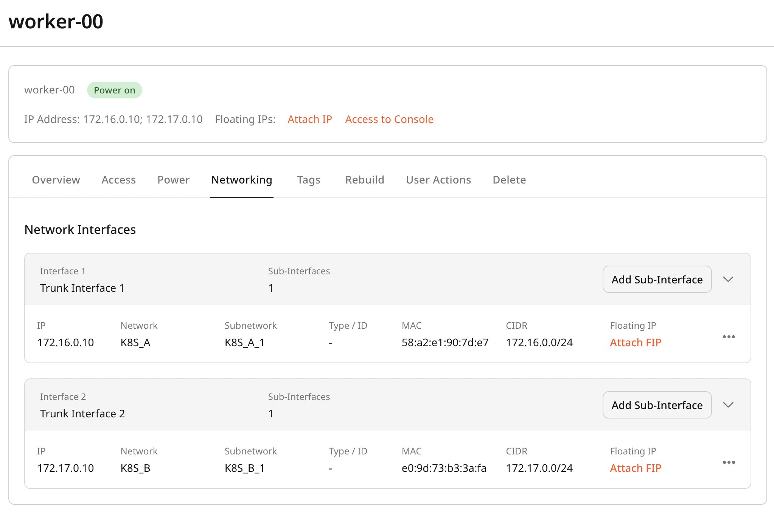774x532 pixels.
Task: Switch to the Overview tab
Action: click(56, 180)
